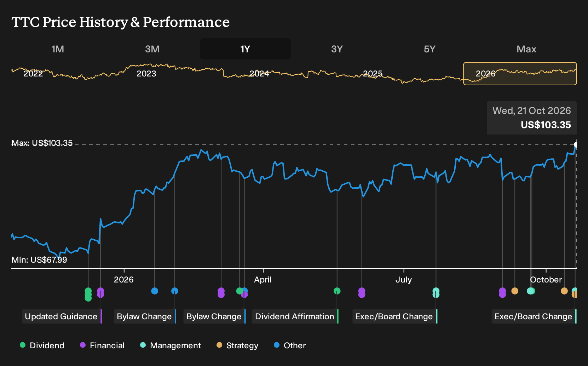
Task: Click the US$103.35 price in the tooltip
Action: coord(546,125)
